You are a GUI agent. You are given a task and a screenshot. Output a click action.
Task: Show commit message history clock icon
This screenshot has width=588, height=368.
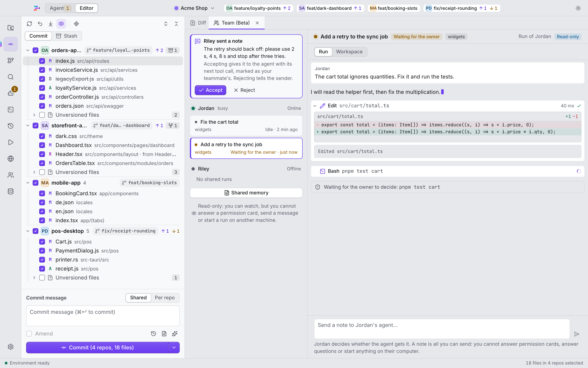[153, 334]
